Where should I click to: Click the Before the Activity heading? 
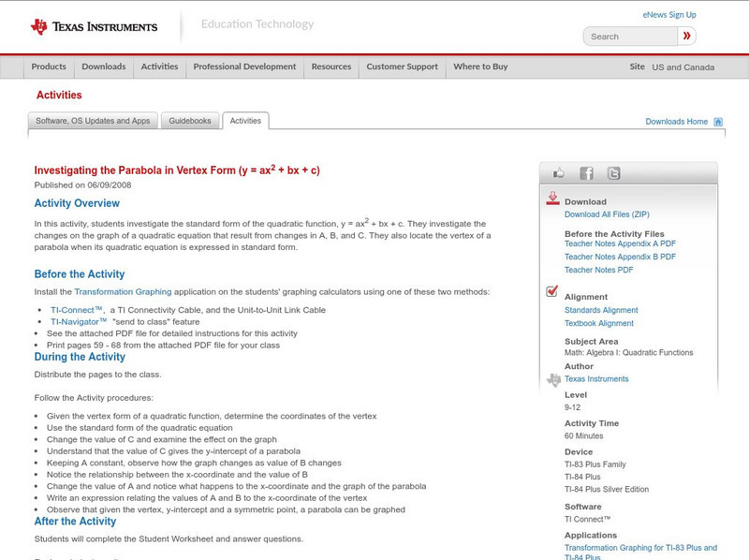(x=80, y=274)
